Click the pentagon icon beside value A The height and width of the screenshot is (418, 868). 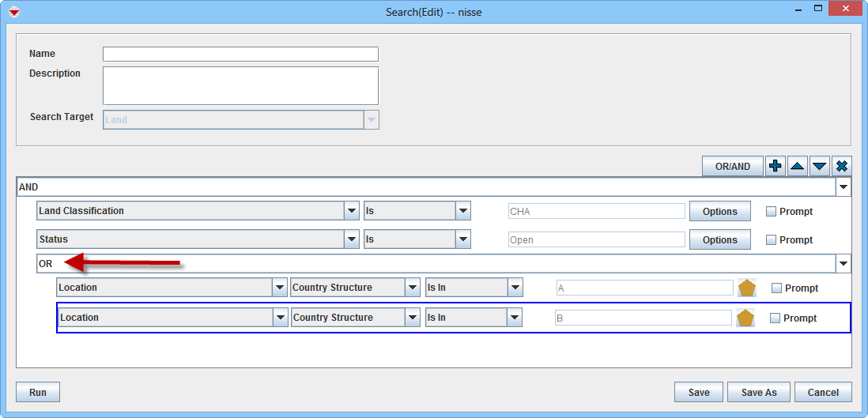747,288
